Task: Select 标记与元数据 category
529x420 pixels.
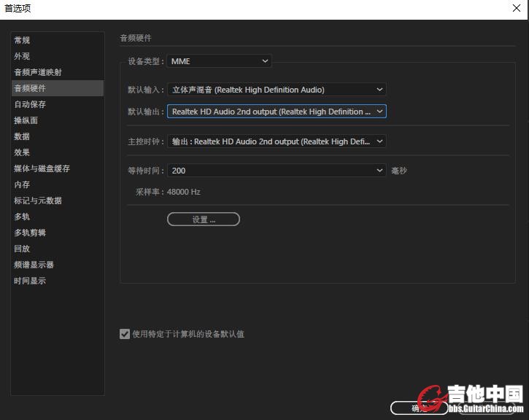Action: pos(38,201)
